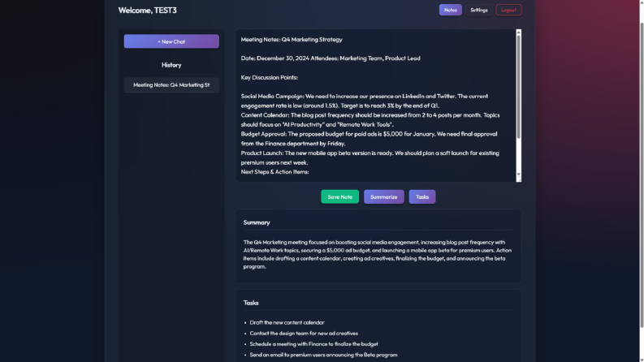The height and width of the screenshot is (362, 644).
Task: Click the summary paragraph text
Action: (377, 255)
